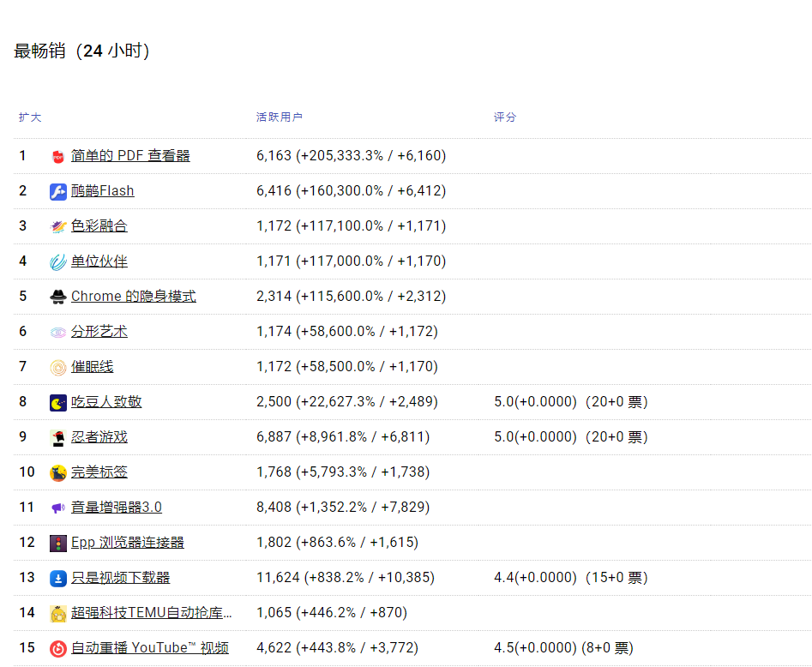Select the 6,163 (+205,333.3% / +6,160) value
This screenshot has width=812, height=667.
click(x=351, y=156)
